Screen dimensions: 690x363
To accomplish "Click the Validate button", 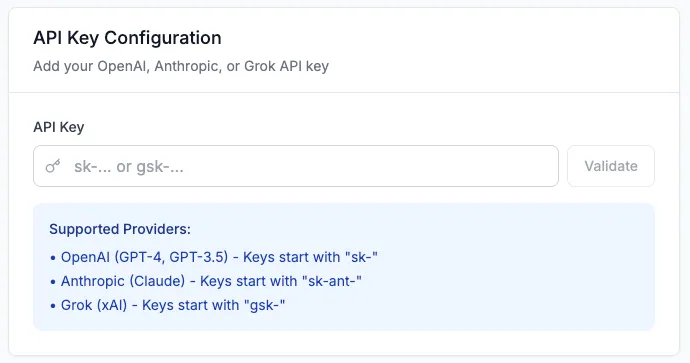I will (x=611, y=166).
